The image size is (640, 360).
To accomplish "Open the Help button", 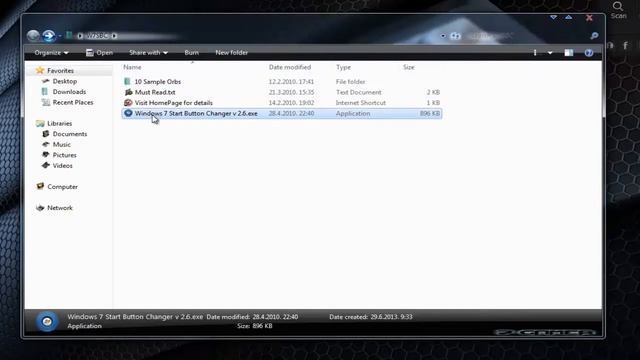I will [x=589, y=53].
